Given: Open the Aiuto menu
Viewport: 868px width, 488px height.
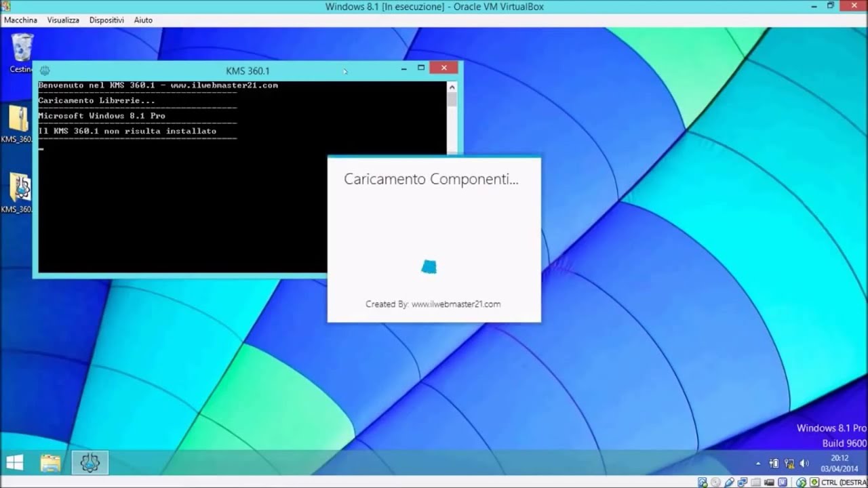Looking at the screenshot, I should tap(143, 20).
